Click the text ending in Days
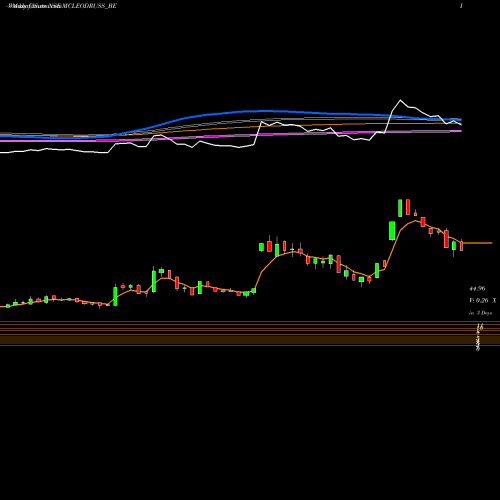The height and width of the screenshot is (500, 500). coord(481,313)
